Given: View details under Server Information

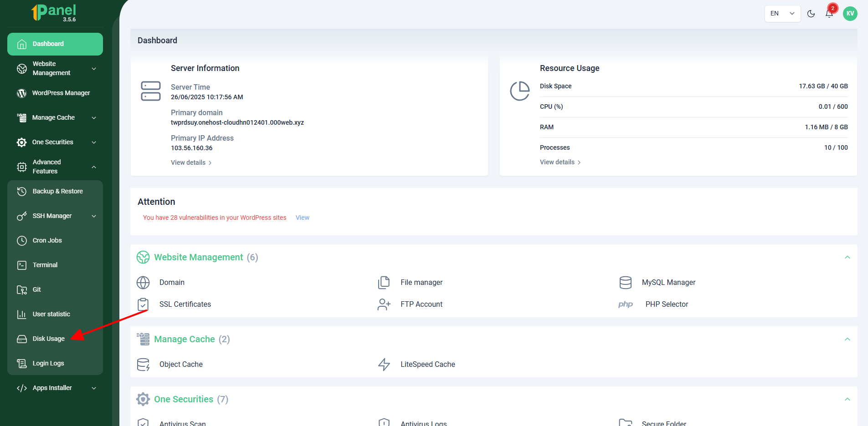Looking at the screenshot, I should click(191, 163).
